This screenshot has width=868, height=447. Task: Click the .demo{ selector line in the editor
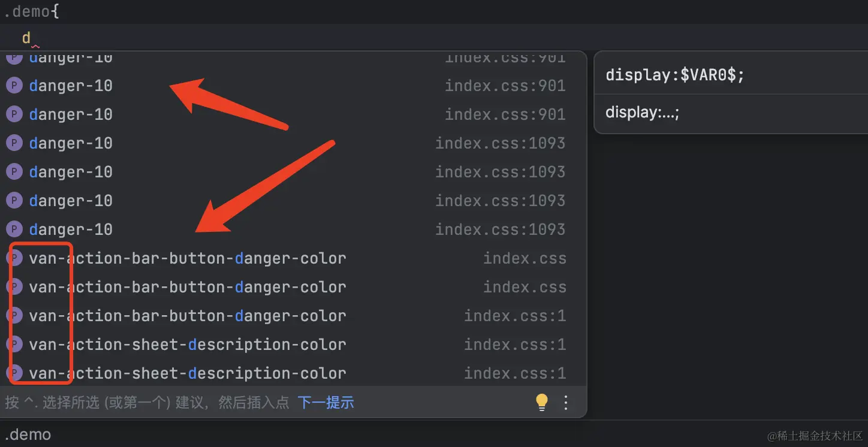(x=31, y=11)
